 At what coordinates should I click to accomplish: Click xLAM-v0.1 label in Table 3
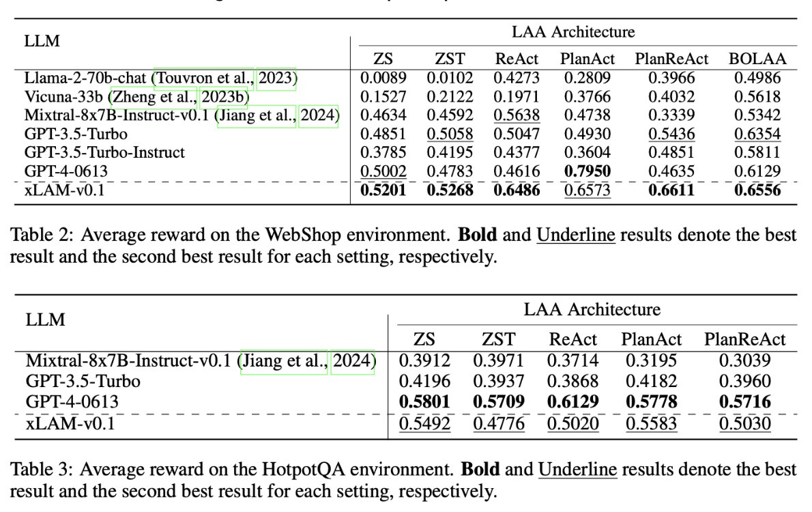pos(70,424)
